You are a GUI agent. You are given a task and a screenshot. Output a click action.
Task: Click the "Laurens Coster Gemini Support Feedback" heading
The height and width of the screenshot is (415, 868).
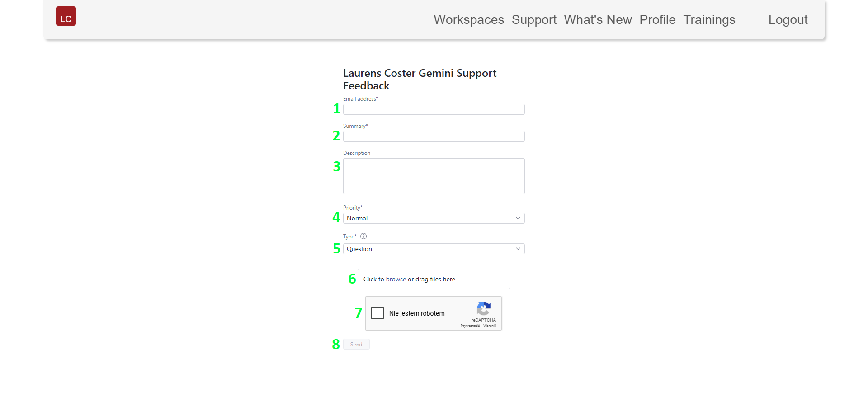click(x=420, y=79)
